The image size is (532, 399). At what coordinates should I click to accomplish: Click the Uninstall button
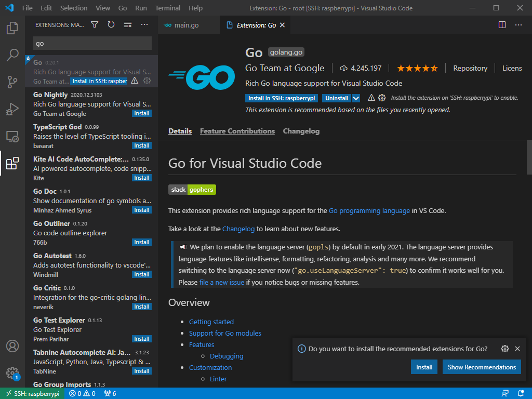(x=337, y=98)
